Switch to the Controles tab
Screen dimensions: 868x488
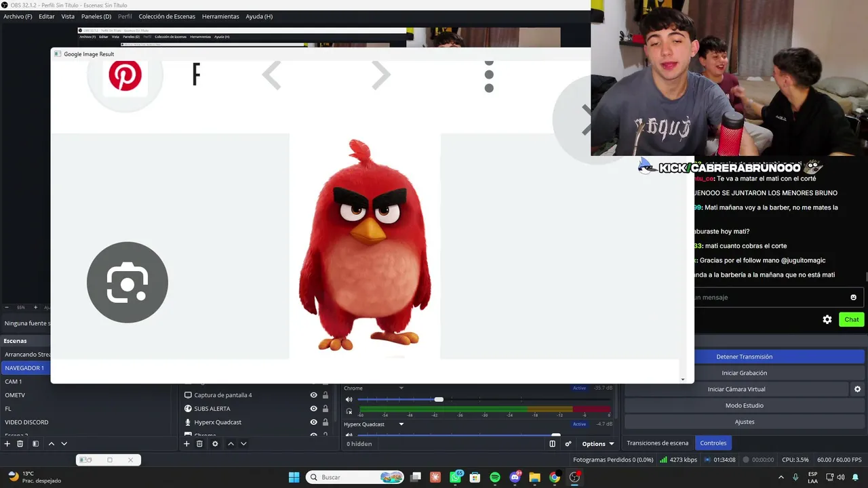[x=713, y=443]
